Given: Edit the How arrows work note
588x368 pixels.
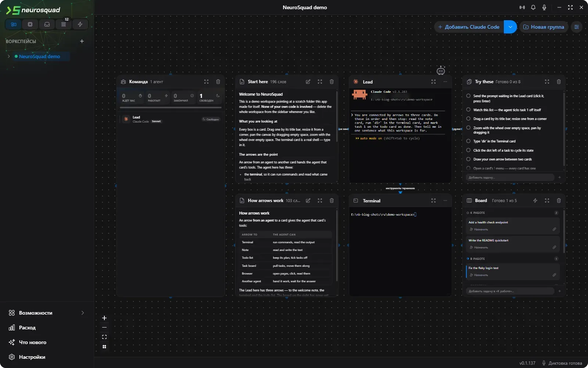Looking at the screenshot, I should point(308,201).
